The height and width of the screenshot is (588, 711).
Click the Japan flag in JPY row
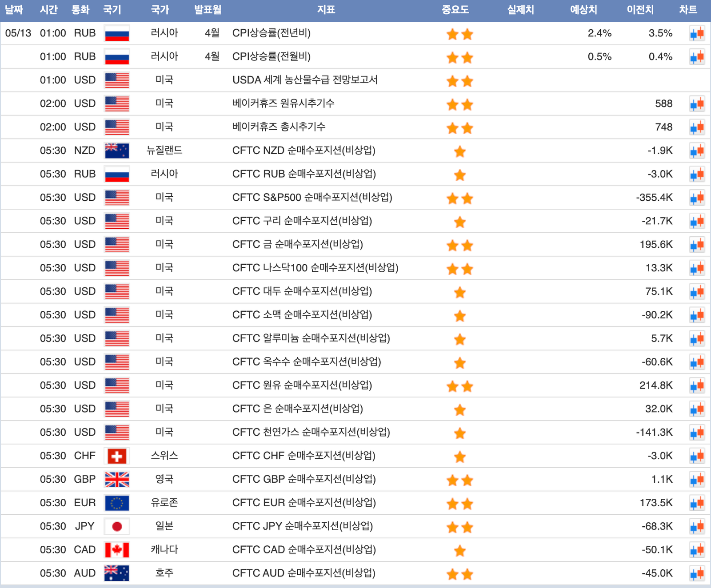click(x=116, y=526)
